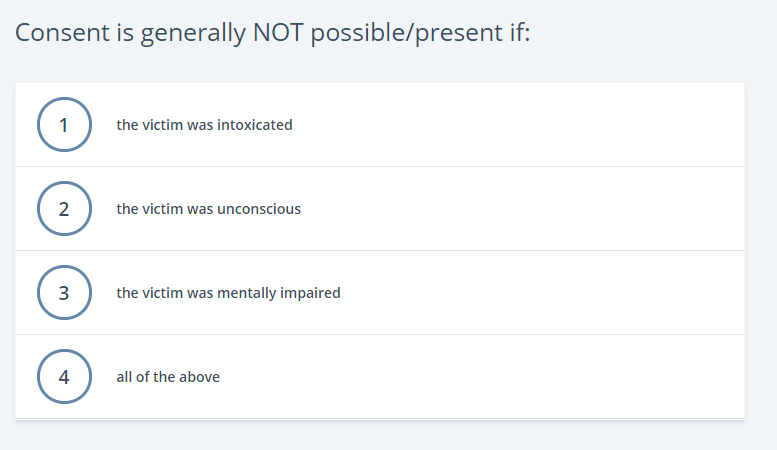777x450 pixels.
Task: Click the question heading about consent
Action: [273, 33]
